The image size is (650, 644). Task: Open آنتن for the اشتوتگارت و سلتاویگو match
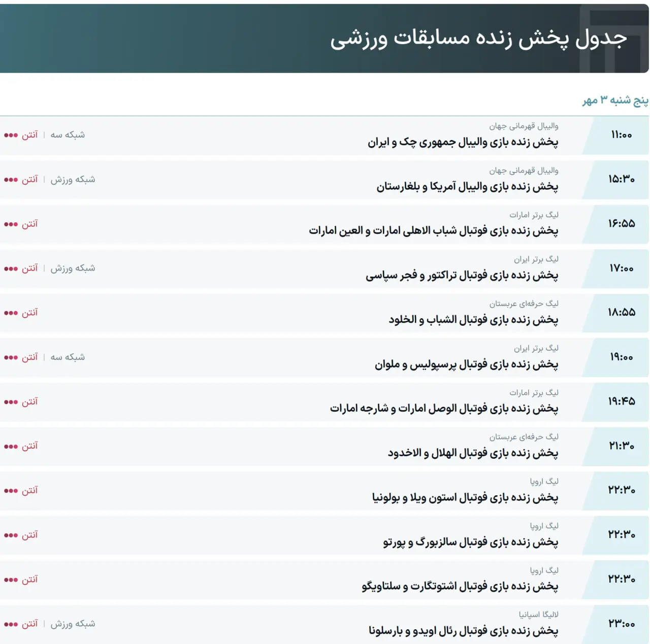click(x=29, y=580)
